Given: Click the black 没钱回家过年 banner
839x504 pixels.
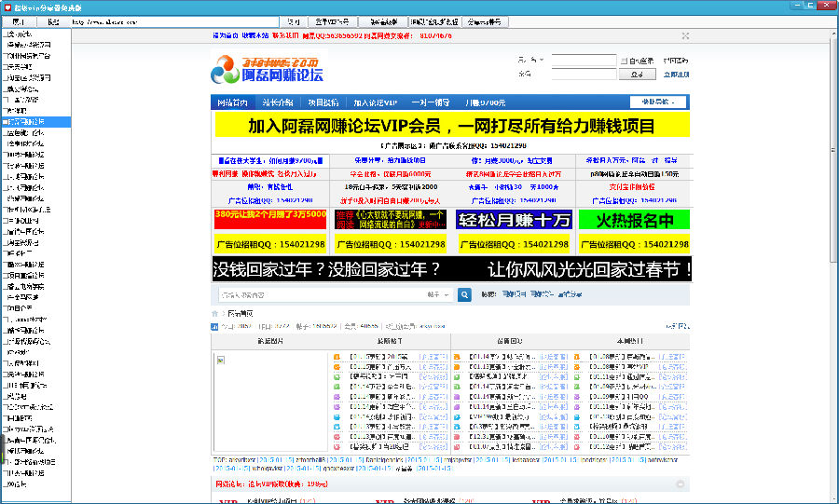Looking at the screenshot, I should coord(451,269).
